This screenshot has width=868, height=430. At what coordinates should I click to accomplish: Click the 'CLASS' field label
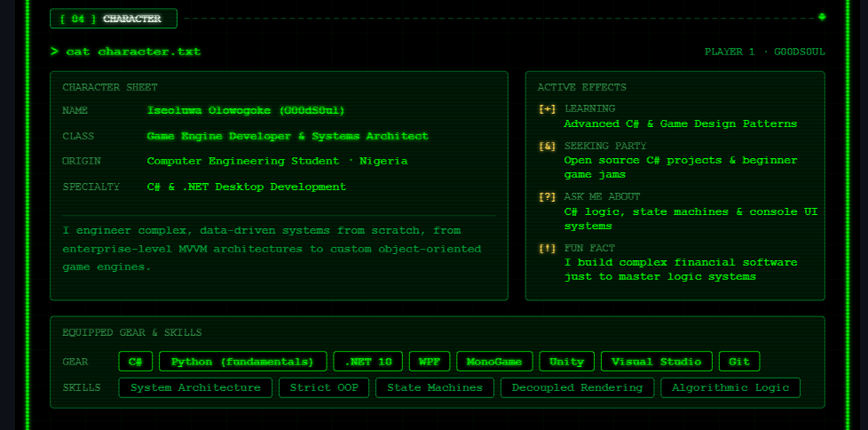click(x=78, y=136)
